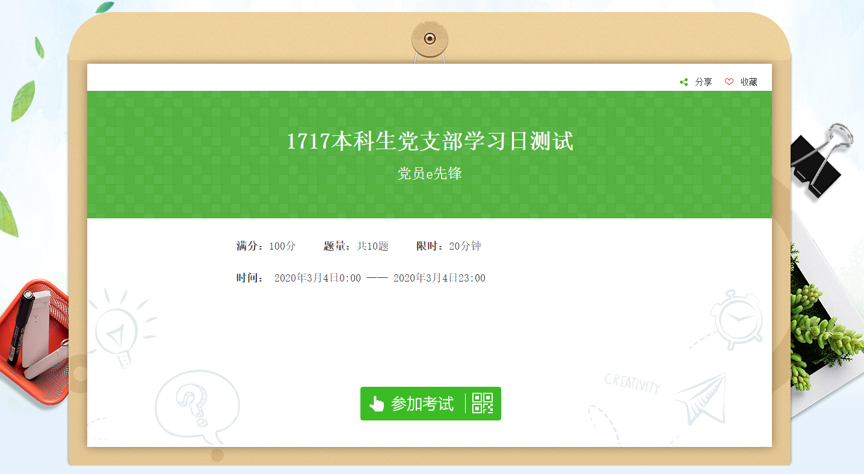The width and height of the screenshot is (864, 474).
Task: Open the QR code on exam button
Action: (x=483, y=403)
